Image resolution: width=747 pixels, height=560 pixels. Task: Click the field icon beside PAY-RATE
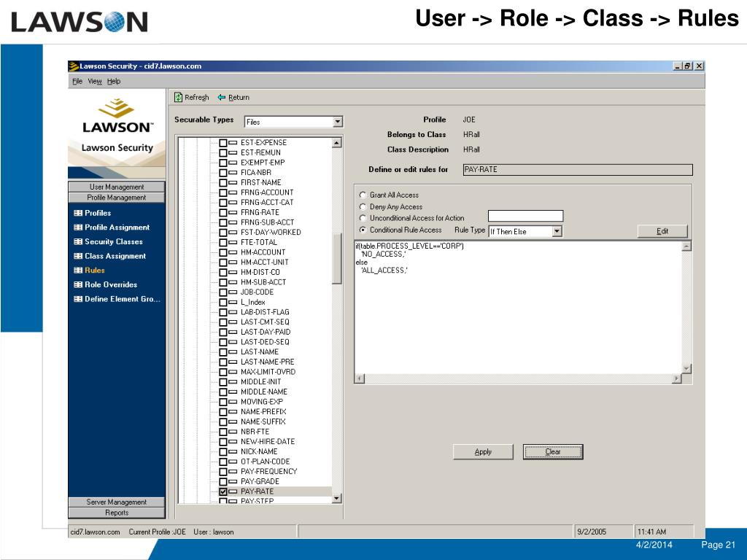pos(233,491)
